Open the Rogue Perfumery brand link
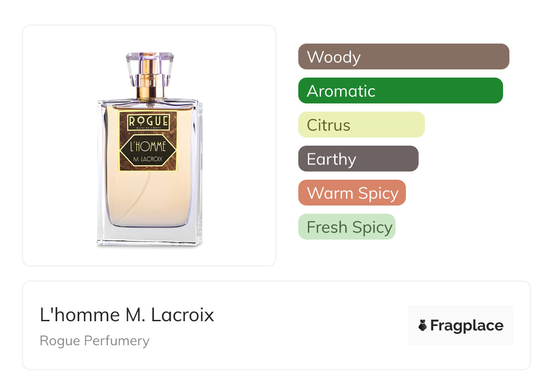553x392 pixels. point(94,341)
